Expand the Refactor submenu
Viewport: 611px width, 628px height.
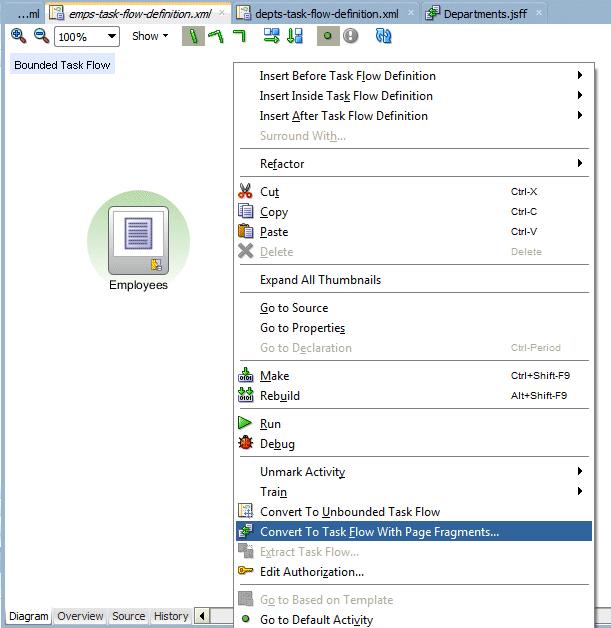click(414, 164)
